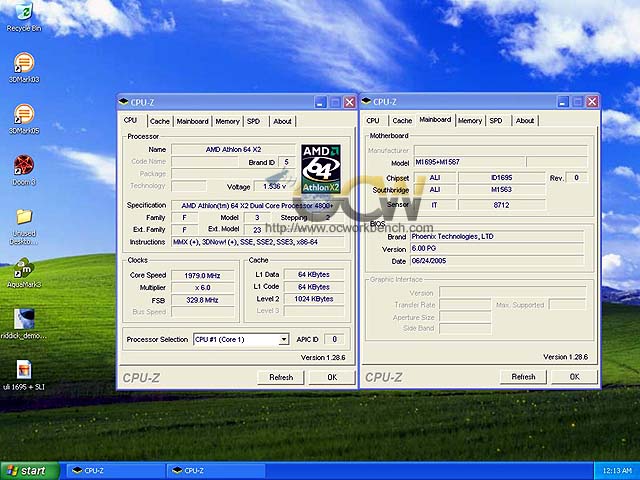Switch to Memory tab in right CPU-Z window
The height and width of the screenshot is (480, 640).
470,120
